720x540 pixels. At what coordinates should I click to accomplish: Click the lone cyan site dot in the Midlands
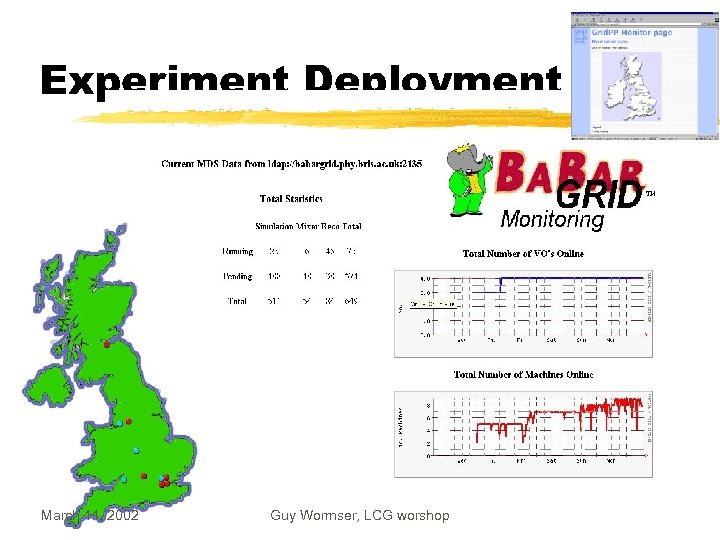pyautogui.click(x=136, y=450)
